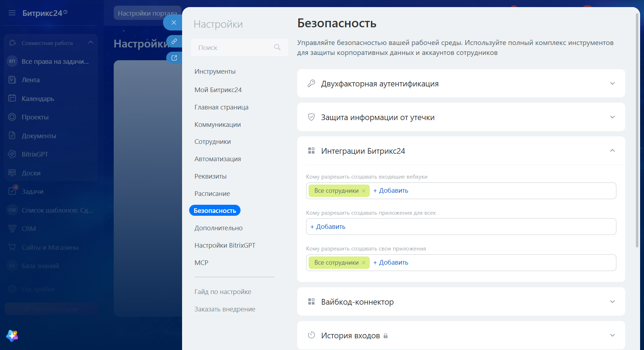Click the grid icon for Интеграции Битрикс24

coord(311,151)
